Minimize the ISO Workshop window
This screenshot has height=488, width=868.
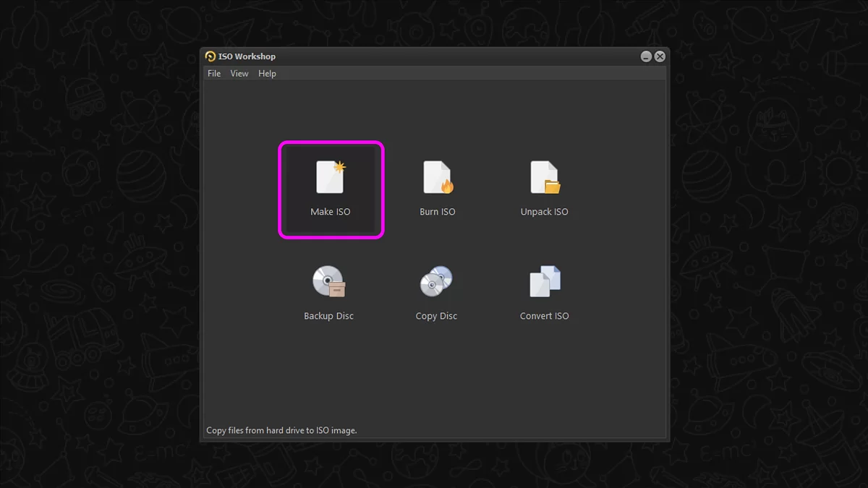click(646, 56)
